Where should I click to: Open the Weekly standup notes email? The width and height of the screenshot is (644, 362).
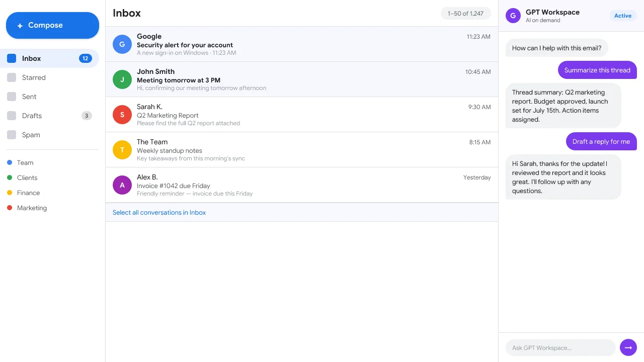tap(302, 150)
